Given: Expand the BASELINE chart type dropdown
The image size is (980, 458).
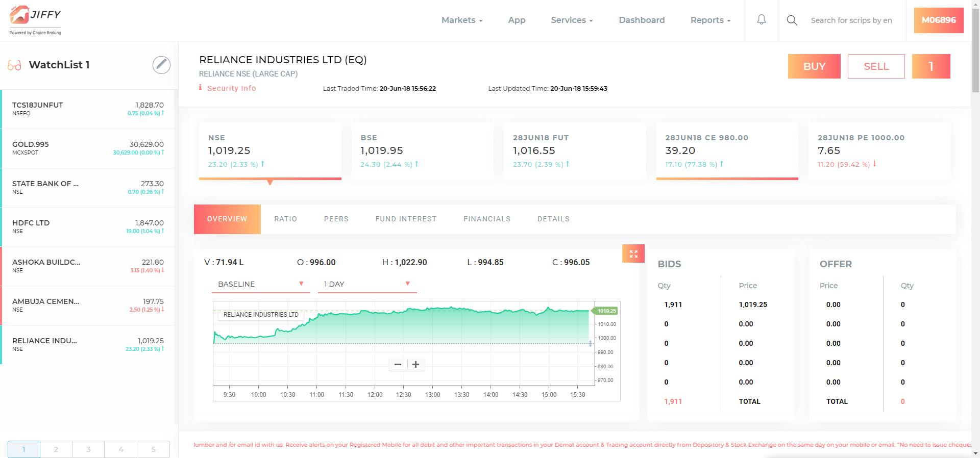Looking at the screenshot, I should (261, 284).
